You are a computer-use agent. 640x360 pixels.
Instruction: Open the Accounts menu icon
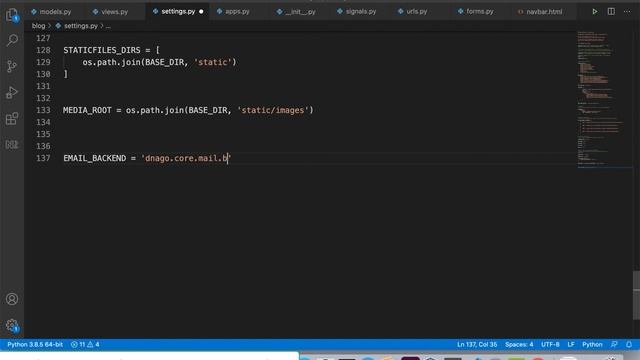pos(12,299)
